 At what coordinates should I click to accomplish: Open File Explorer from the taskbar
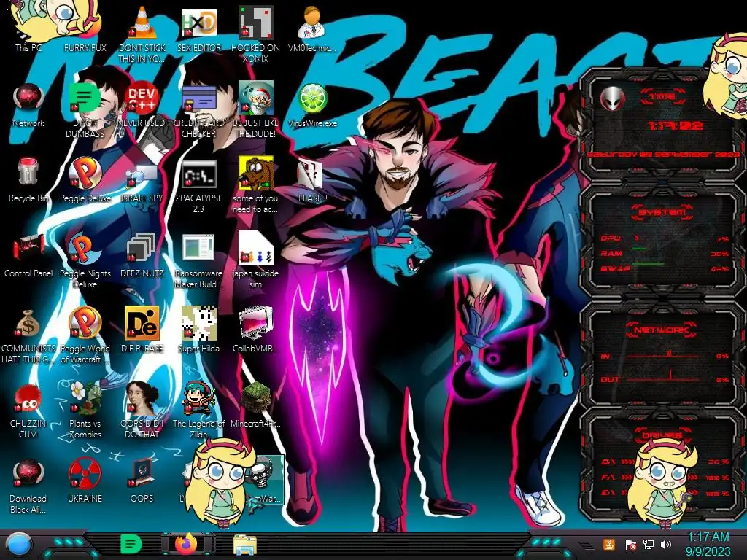245,544
